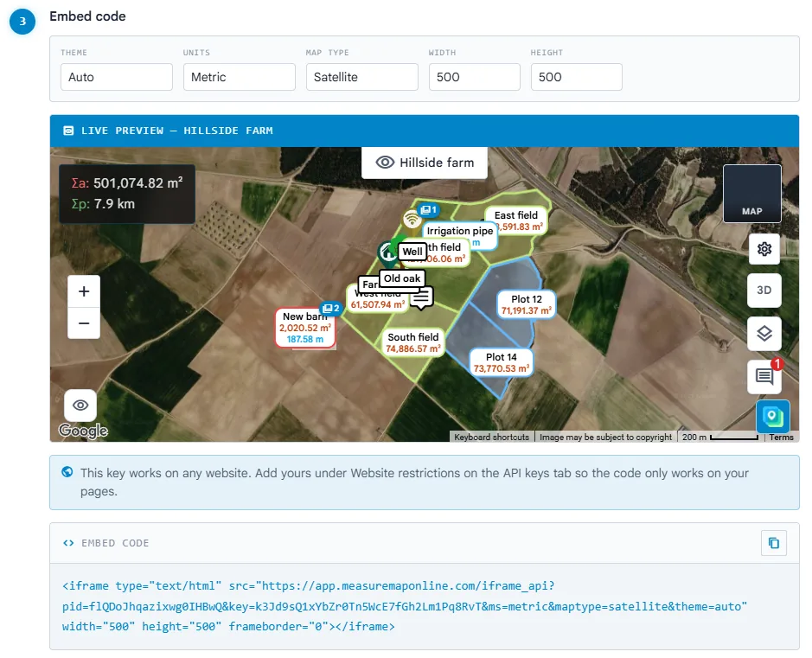
Task: Select the green home marker on map
Action: click(387, 252)
